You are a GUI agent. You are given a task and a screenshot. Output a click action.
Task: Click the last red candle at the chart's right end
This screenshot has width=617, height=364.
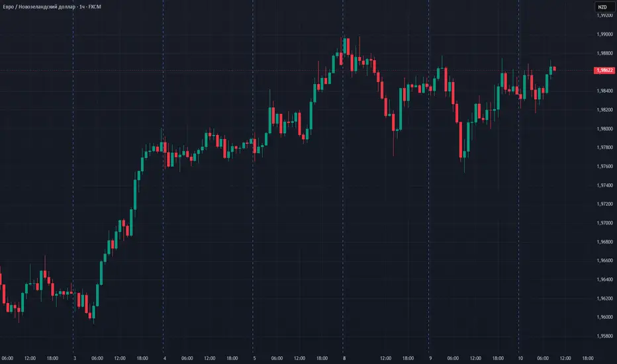pyautogui.click(x=554, y=69)
